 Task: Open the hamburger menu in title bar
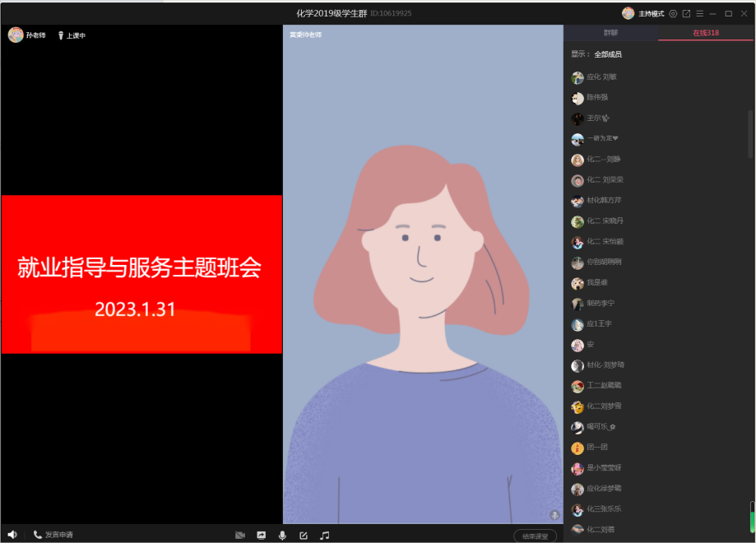(699, 14)
